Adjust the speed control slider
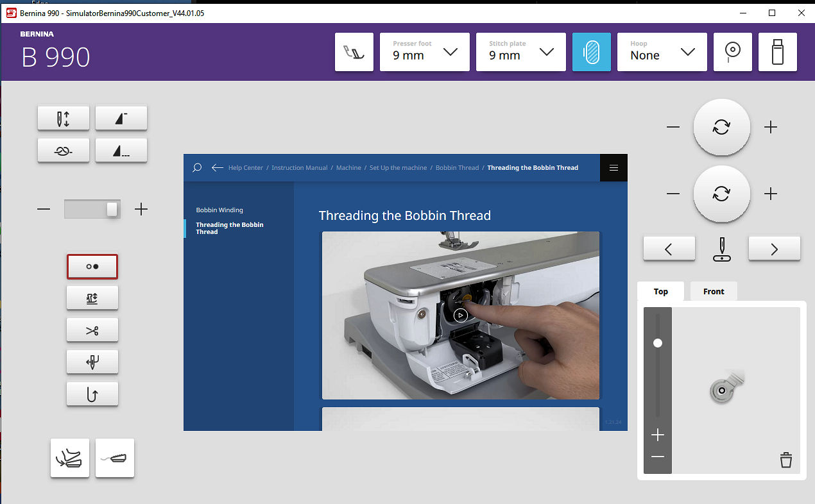This screenshot has height=504, width=815. [x=112, y=209]
